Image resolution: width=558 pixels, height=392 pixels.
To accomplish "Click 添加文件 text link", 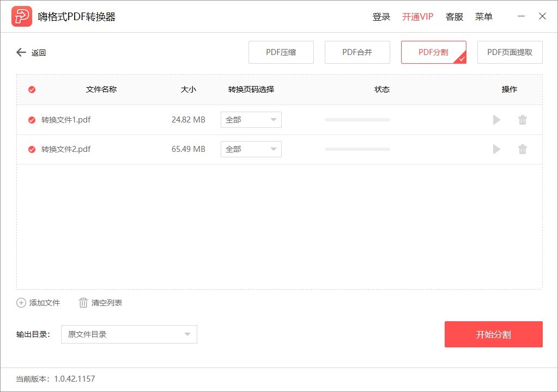I will point(45,303).
